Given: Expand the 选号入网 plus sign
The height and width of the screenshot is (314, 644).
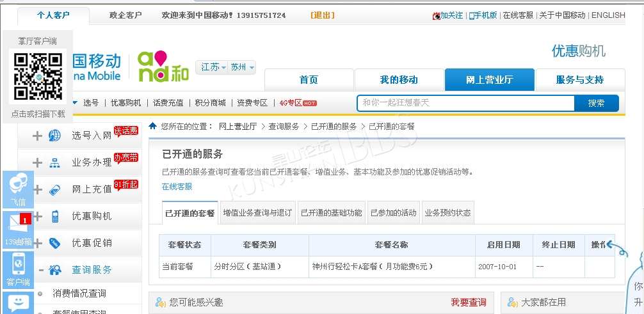Looking at the screenshot, I should 37,136.
